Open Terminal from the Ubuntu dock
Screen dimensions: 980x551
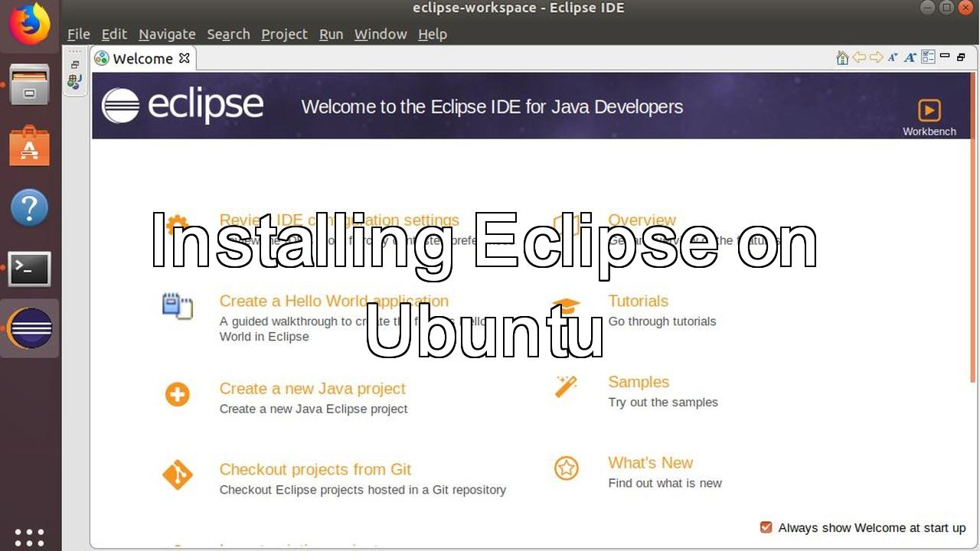pyautogui.click(x=29, y=269)
